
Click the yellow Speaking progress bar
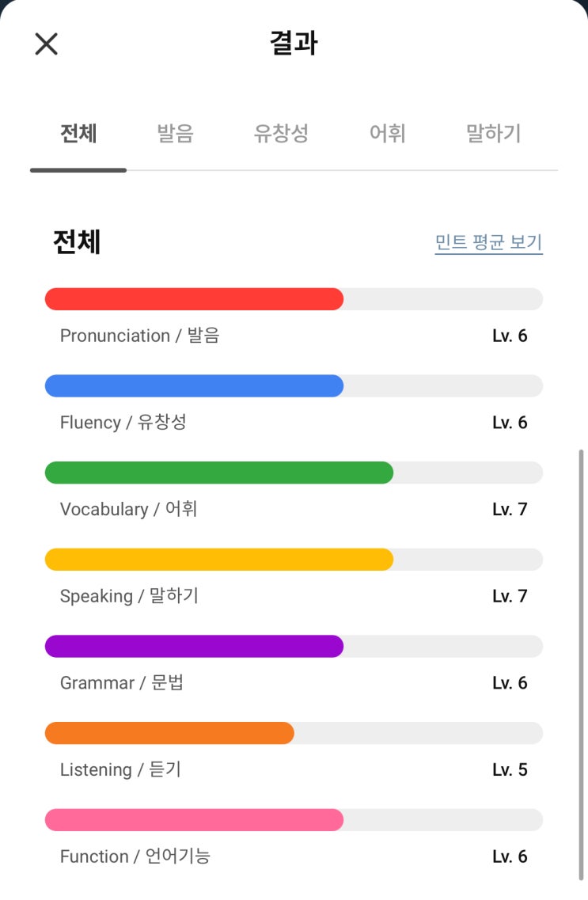[x=219, y=560]
